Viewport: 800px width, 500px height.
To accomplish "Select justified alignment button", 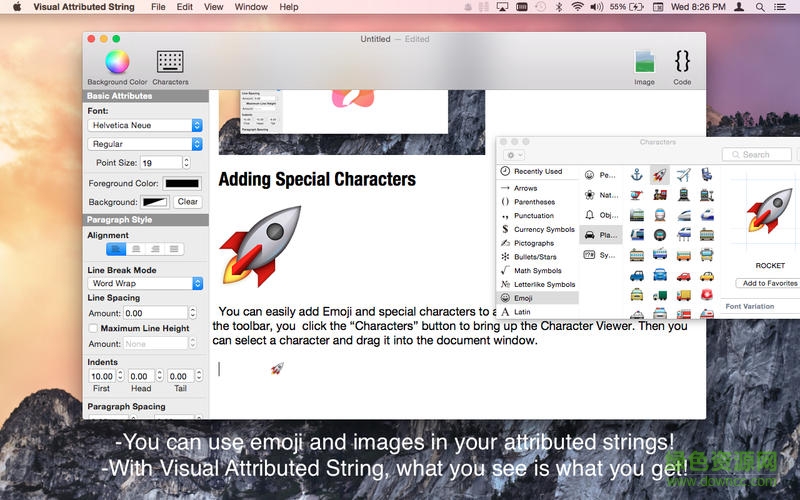I will 174,249.
